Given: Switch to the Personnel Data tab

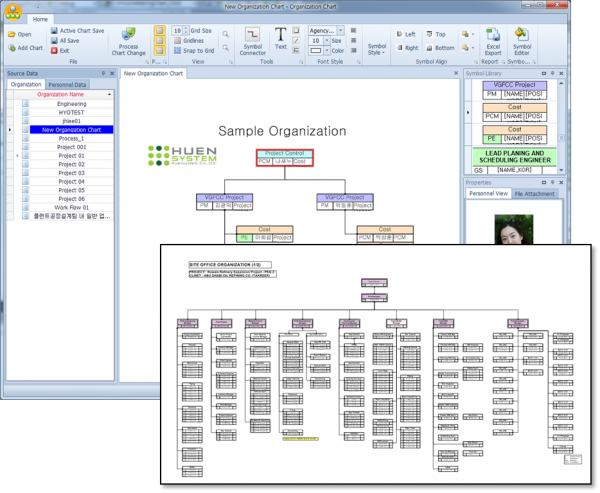Looking at the screenshot, I should pos(68,85).
